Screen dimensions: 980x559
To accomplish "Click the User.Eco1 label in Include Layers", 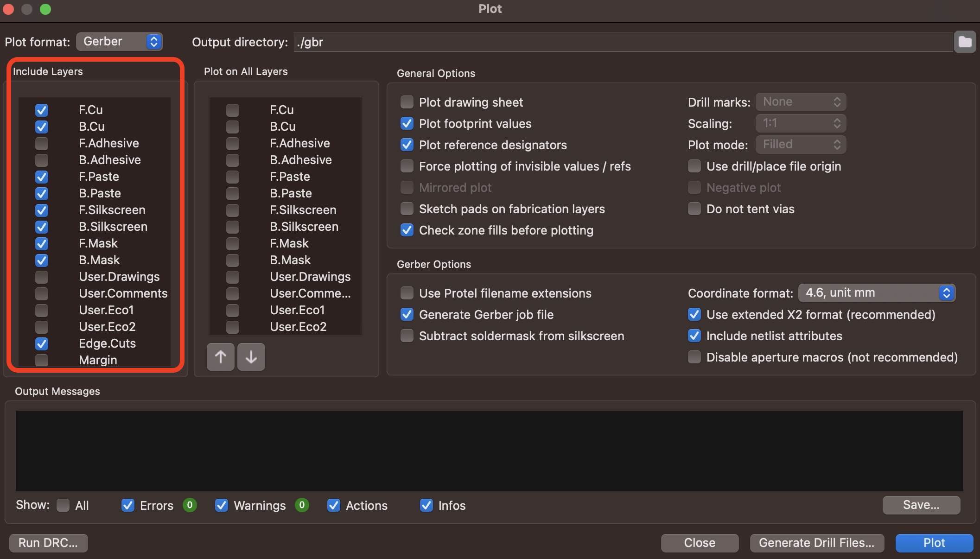I will 106,310.
